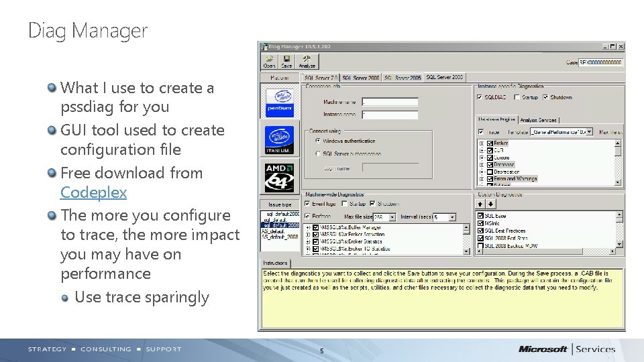Open the Max file size dropdown
Image resolution: width=644 pixels, height=362 pixels.
392,217
